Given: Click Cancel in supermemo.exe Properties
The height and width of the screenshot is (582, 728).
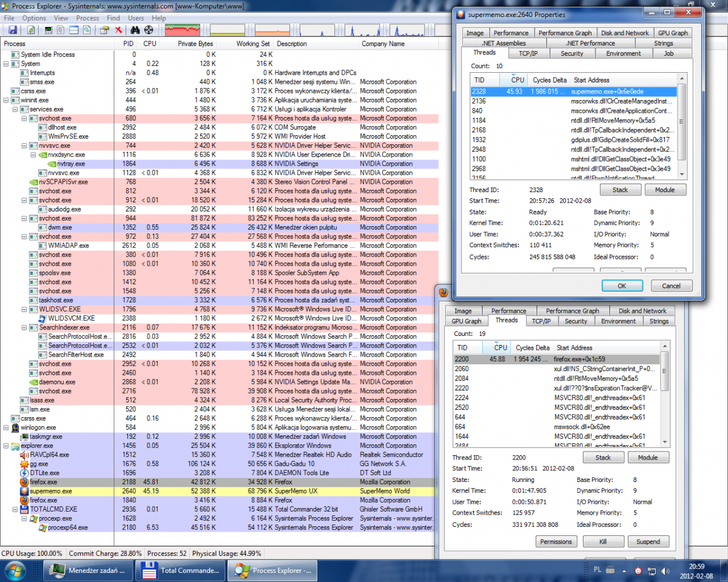Looking at the screenshot, I should [672, 286].
